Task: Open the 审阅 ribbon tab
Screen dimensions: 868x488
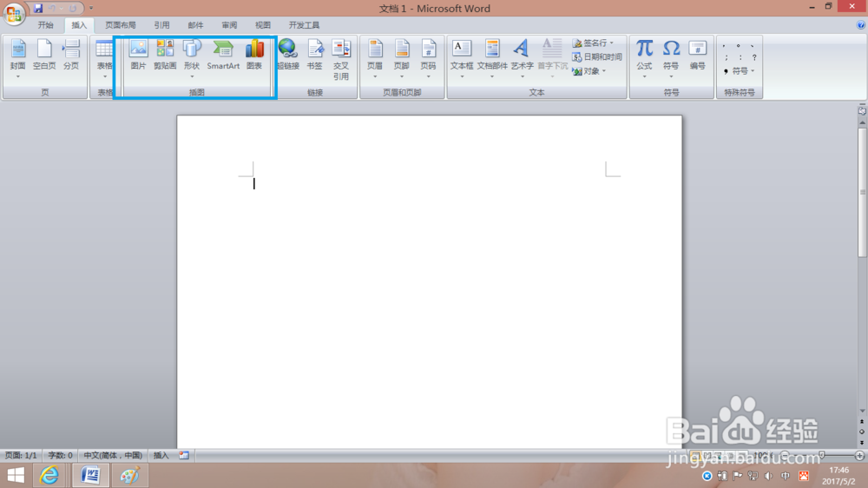Action: pyautogui.click(x=229, y=25)
